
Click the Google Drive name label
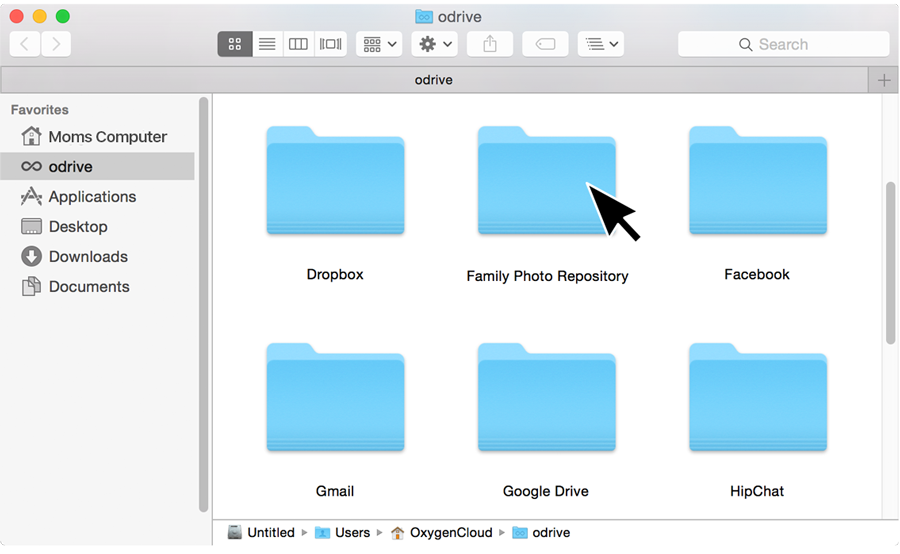(546, 491)
